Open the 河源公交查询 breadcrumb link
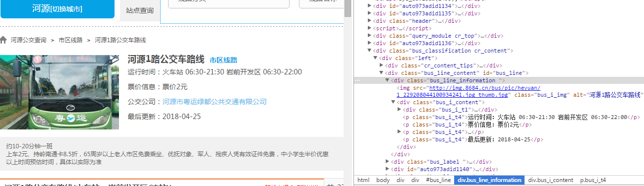Image resolution: width=644 pixels, height=186 pixels. click(x=29, y=40)
